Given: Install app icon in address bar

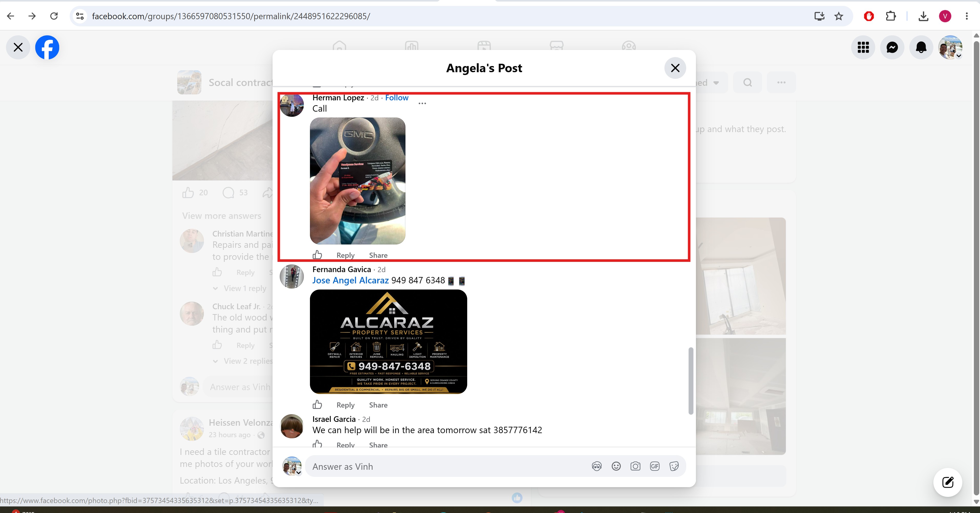Looking at the screenshot, I should [x=819, y=16].
